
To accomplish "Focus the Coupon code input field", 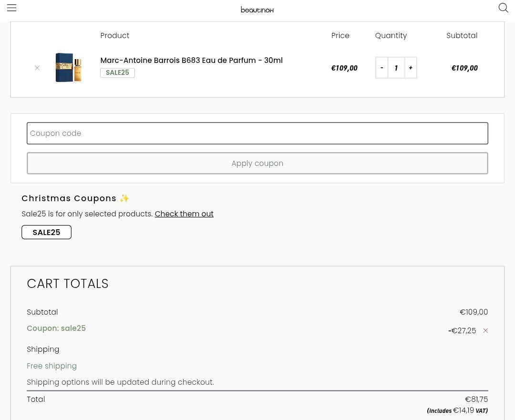I will [x=257, y=133].
